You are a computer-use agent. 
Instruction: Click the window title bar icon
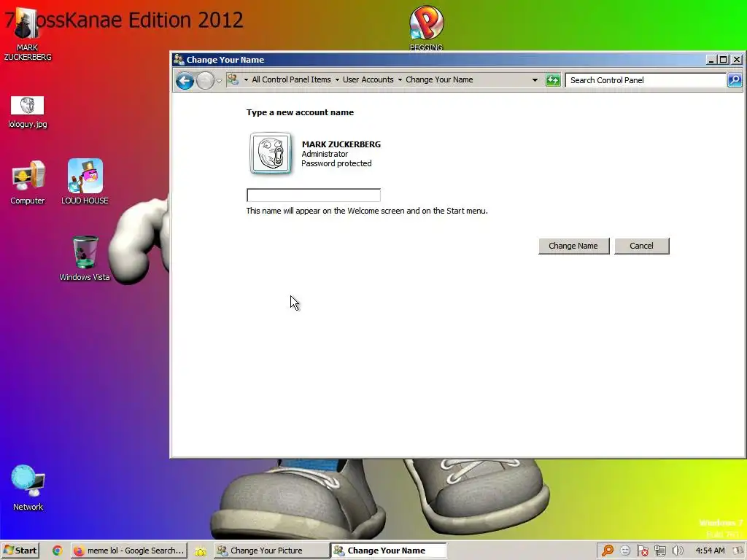point(179,60)
